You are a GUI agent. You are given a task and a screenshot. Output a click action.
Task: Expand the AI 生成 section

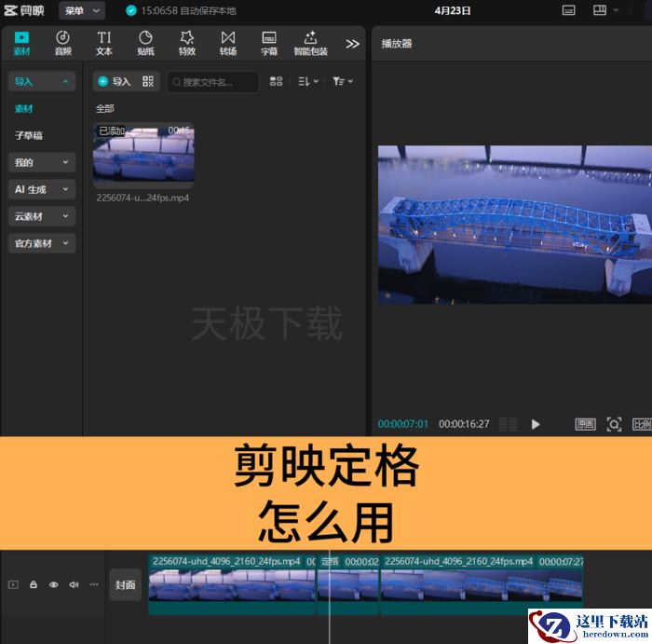click(x=42, y=189)
